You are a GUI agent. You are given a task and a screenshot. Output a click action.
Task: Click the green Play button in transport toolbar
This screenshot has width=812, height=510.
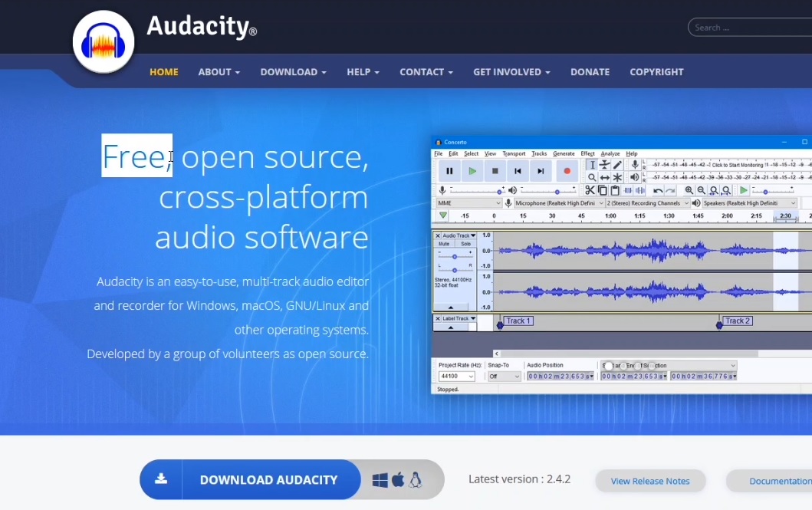click(472, 171)
